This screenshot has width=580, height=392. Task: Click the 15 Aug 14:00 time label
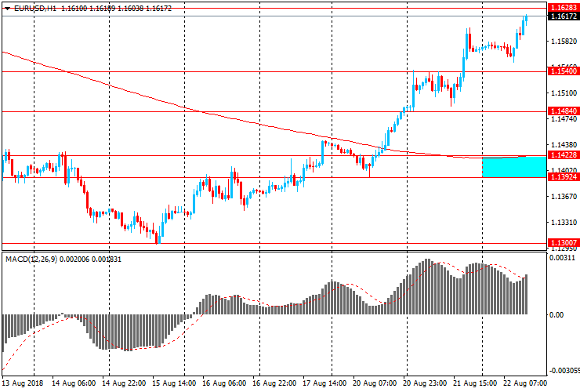[174, 383]
